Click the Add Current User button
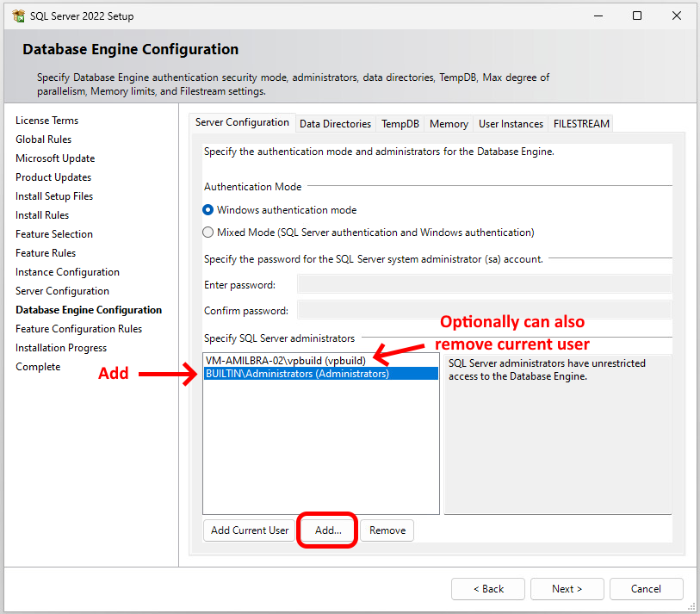The height and width of the screenshot is (614, 700). pos(250,530)
